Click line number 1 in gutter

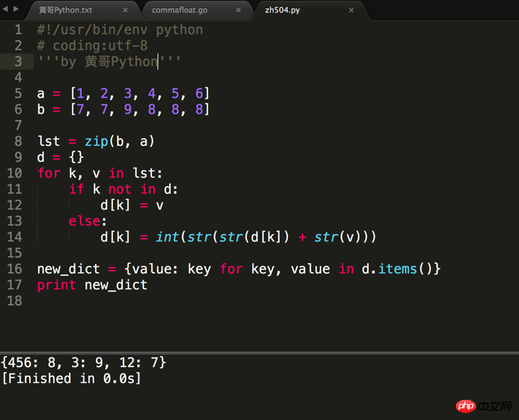pos(19,30)
